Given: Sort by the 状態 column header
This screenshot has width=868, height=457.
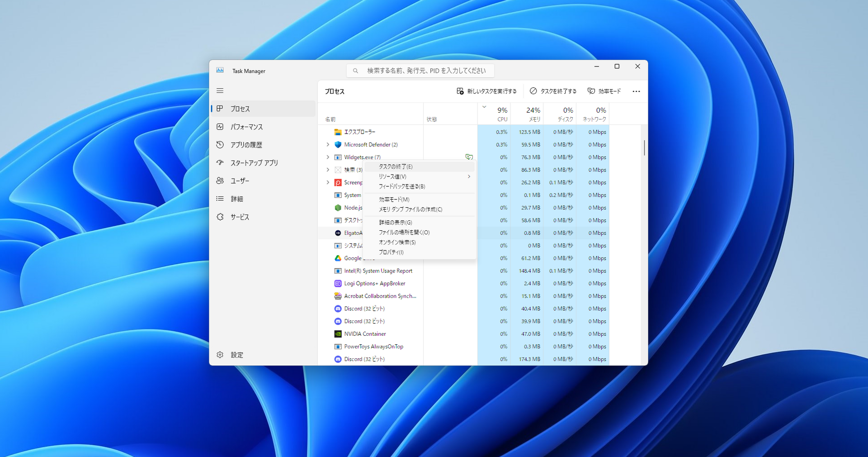Looking at the screenshot, I should [450, 114].
